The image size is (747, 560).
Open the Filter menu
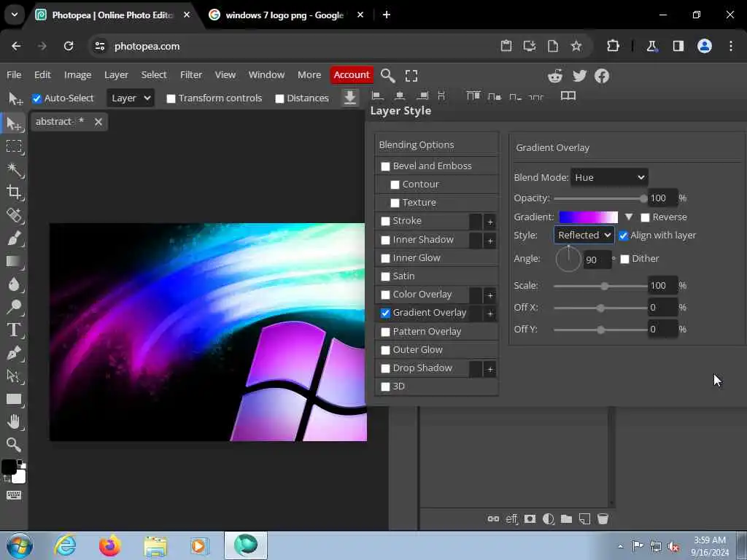pos(191,75)
